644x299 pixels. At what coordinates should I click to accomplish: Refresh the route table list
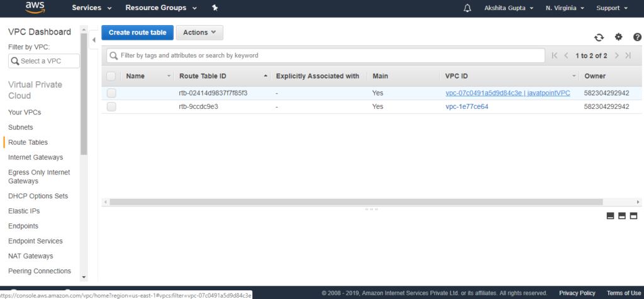(599, 37)
